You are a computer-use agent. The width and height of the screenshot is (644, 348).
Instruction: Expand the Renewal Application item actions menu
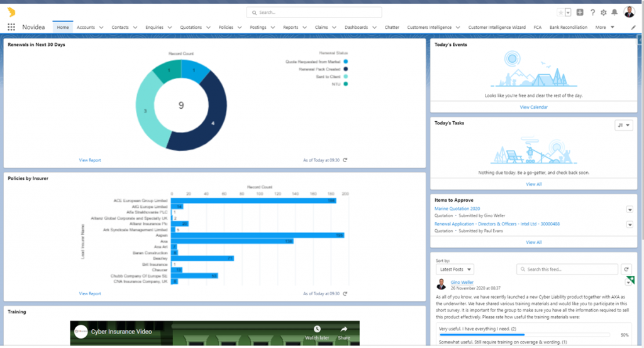(x=630, y=224)
